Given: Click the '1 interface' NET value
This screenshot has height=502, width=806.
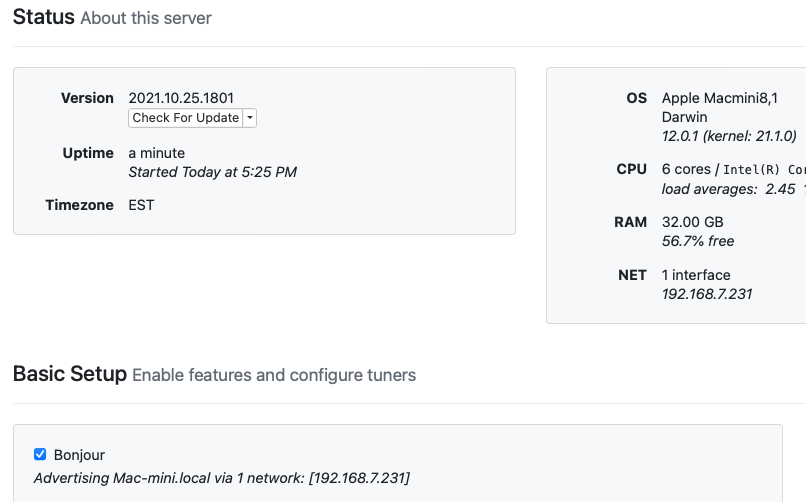Looking at the screenshot, I should pyautogui.click(x=696, y=275).
